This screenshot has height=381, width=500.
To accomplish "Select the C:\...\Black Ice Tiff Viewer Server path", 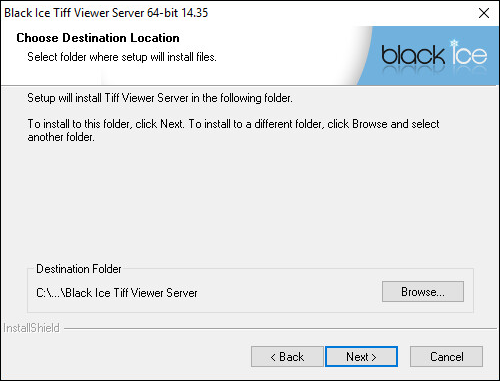I will [117, 293].
